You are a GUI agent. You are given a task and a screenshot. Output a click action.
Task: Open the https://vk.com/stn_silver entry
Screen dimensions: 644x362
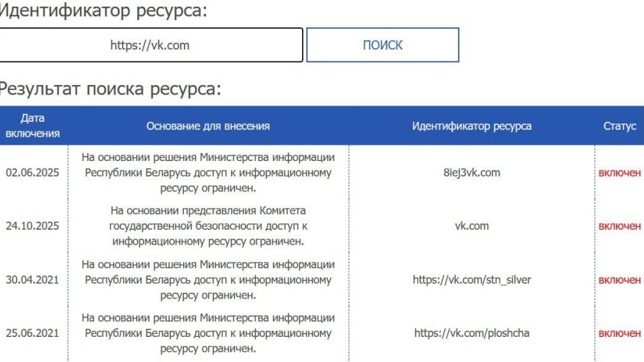coord(471,280)
